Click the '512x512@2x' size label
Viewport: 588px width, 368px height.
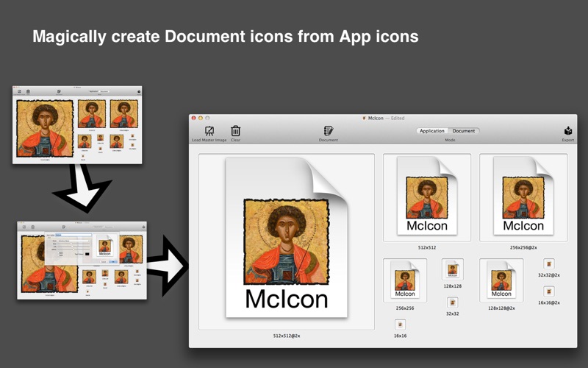click(x=287, y=336)
